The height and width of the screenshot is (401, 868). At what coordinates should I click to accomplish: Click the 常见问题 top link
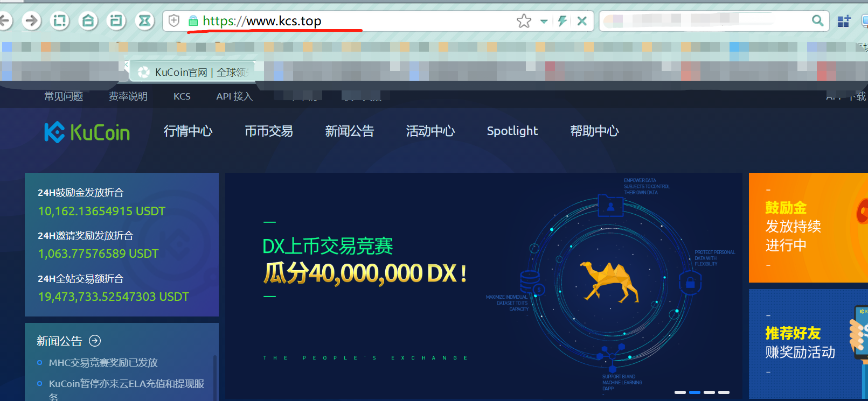[x=64, y=96]
